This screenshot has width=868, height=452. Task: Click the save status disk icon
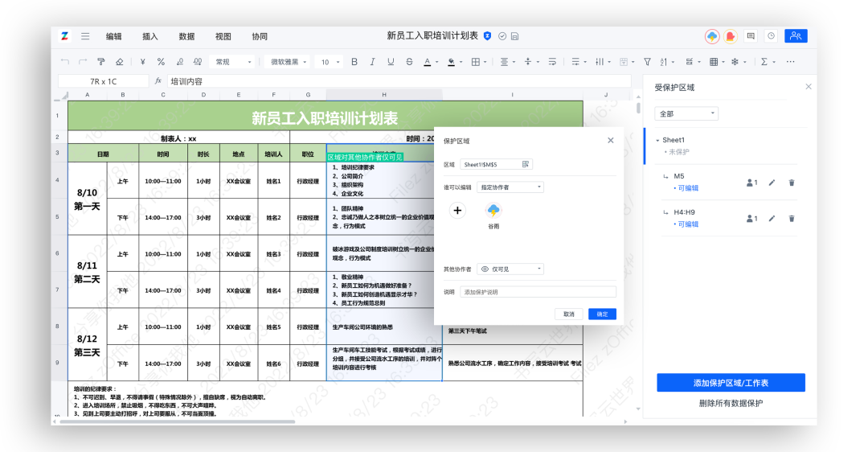(515, 36)
